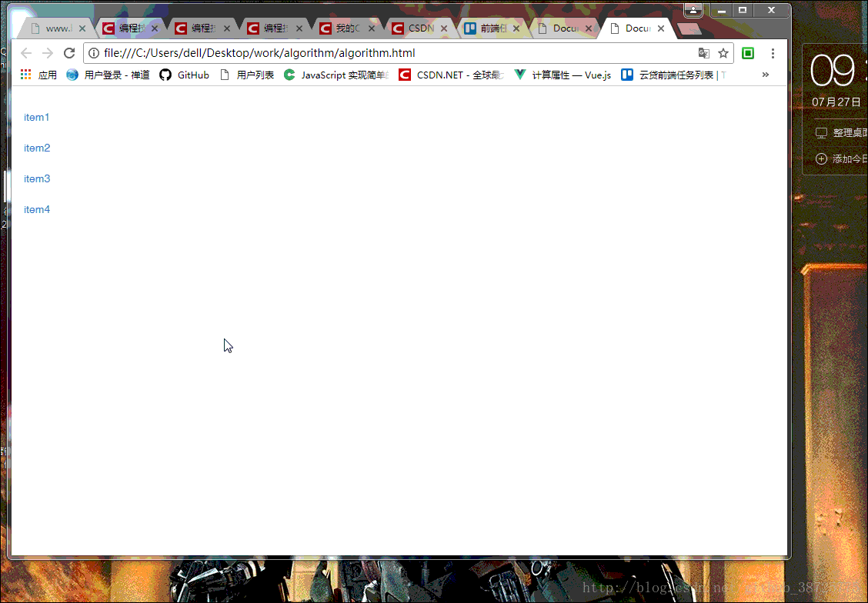This screenshot has width=868, height=603.
Task: Go forward using the forward arrow
Action: (x=48, y=53)
